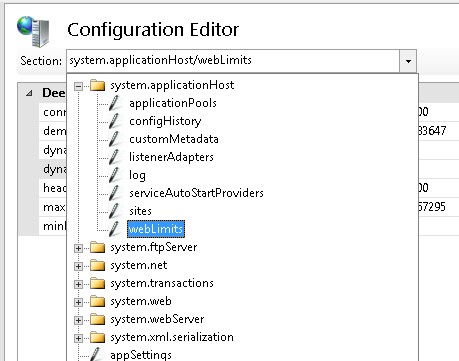
Task: Collapse the Deepest Path group triangle
Action: pos(29,93)
